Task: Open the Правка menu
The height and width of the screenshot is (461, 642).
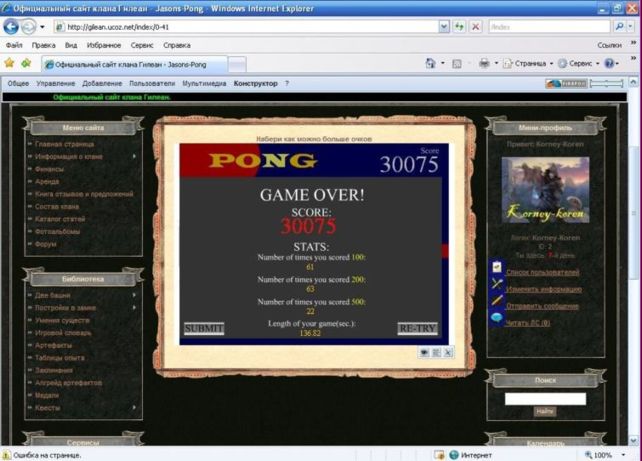Action: click(x=43, y=45)
